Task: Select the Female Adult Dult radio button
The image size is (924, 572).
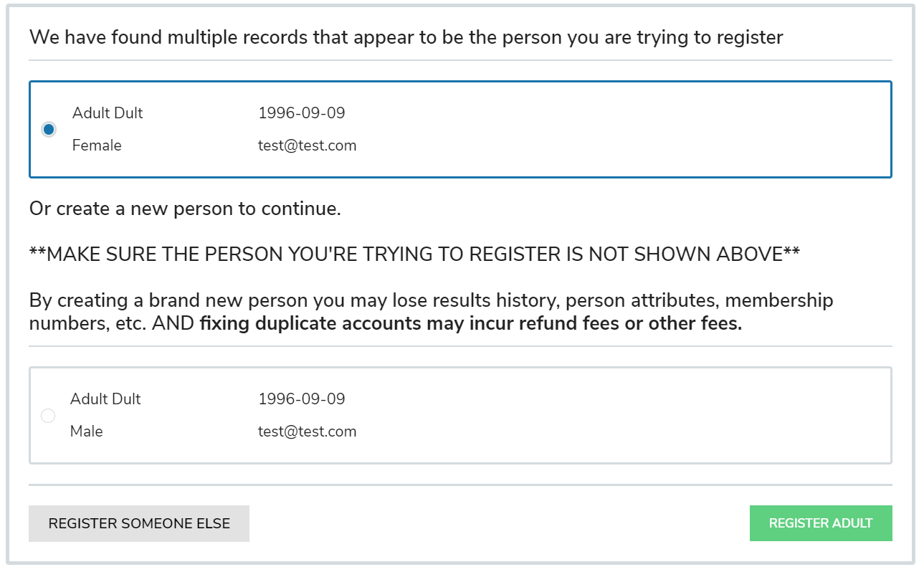Action: click(x=49, y=129)
